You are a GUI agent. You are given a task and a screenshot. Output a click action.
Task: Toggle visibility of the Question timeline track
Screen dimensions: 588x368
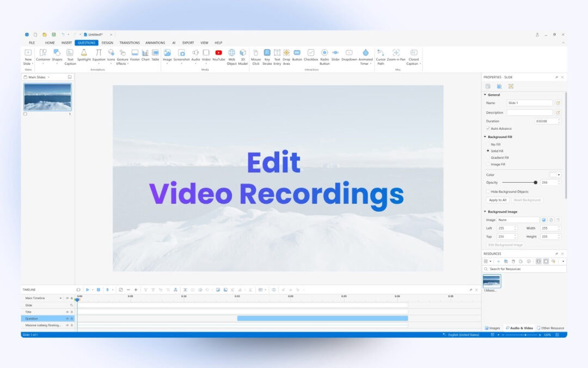click(68, 318)
